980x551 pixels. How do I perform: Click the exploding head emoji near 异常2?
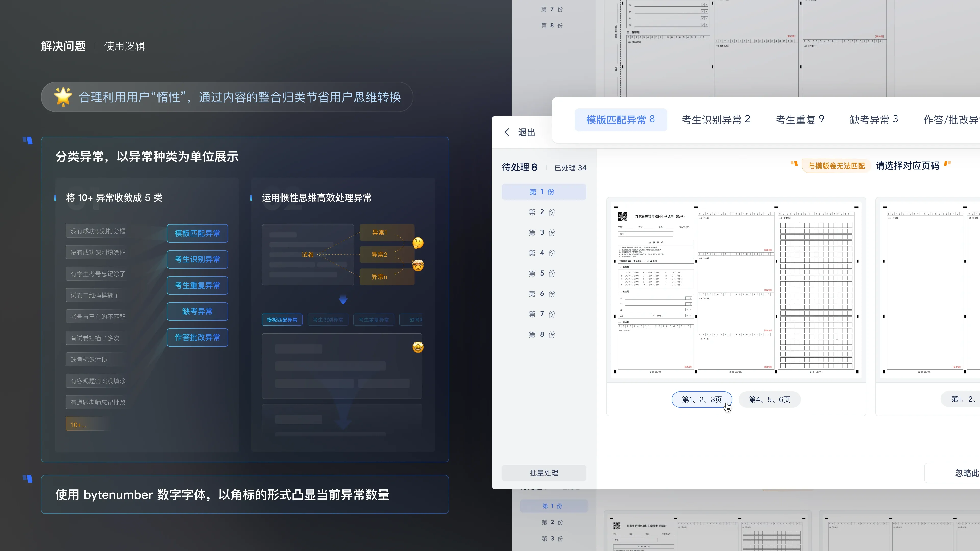[418, 265]
